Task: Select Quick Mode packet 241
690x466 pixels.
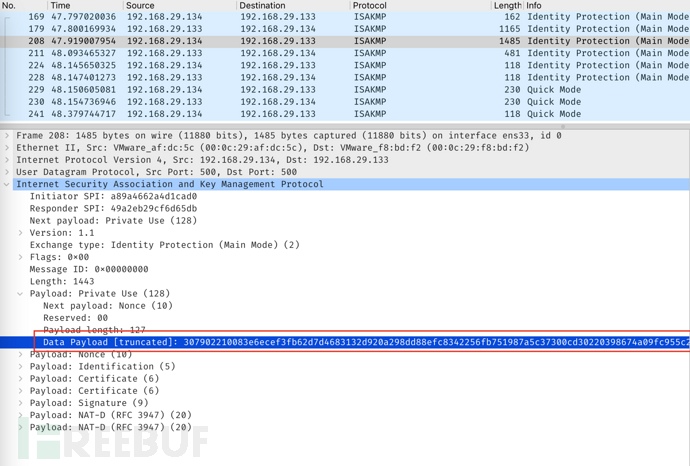Action: coord(345,114)
